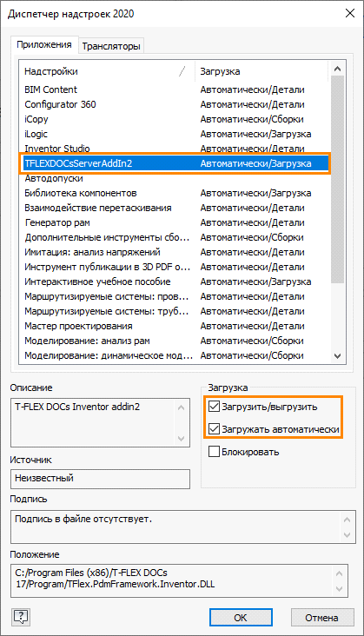This screenshot has height=636, width=364.
Task: Click the add-in list vertical scrollbar thumb
Action: 337,179
